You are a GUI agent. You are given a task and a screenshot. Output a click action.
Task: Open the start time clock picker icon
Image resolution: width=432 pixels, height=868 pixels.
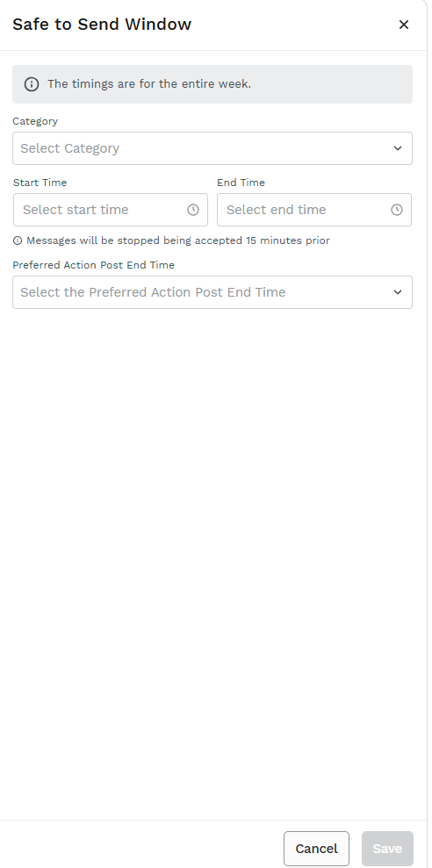(x=193, y=210)
